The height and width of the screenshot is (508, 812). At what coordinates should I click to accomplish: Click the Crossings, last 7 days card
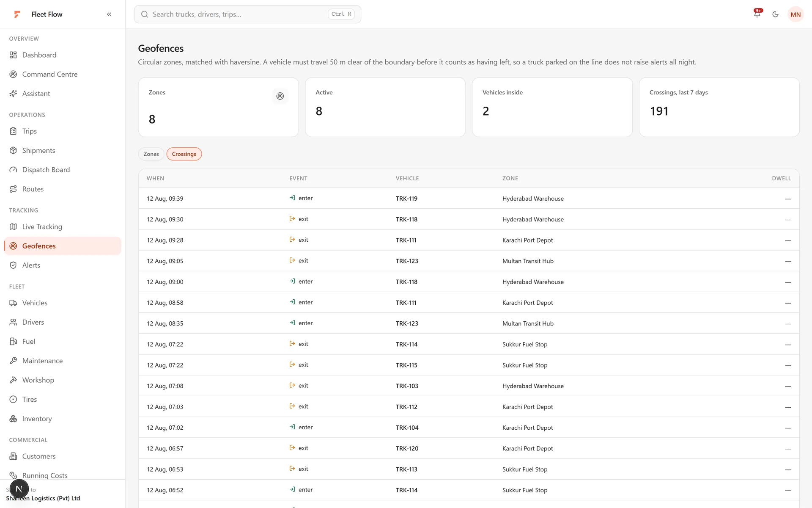pos(719,107)
